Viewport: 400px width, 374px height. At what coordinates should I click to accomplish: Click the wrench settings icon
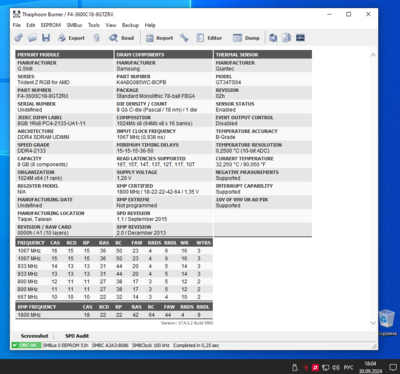click(184, 38)
